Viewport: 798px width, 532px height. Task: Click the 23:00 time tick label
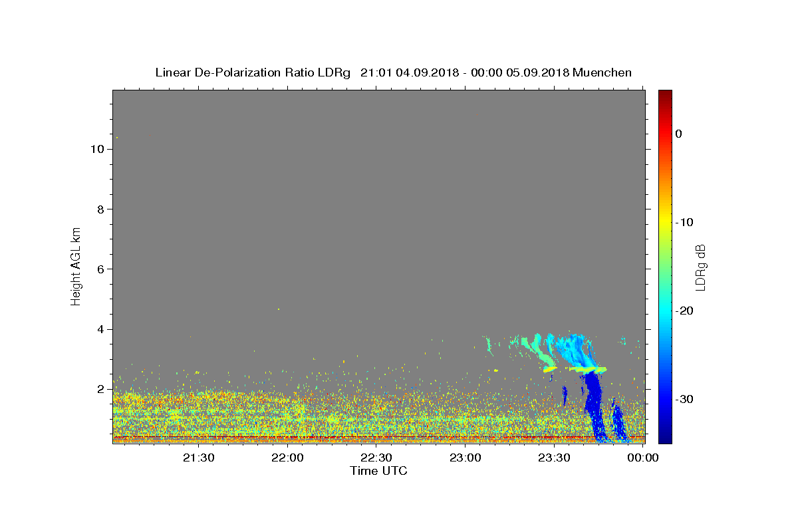tap(465, 458)
